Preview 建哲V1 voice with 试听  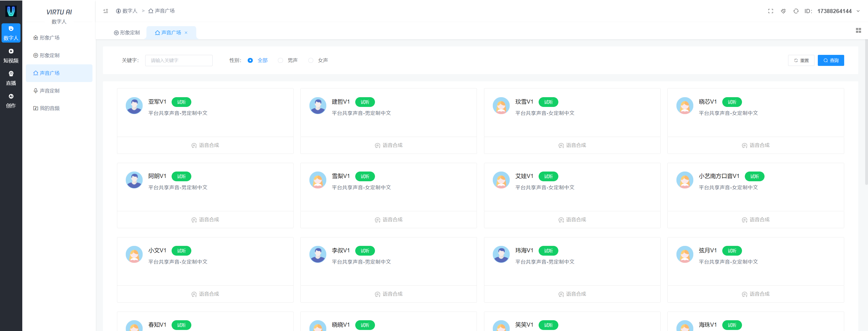tap(365, 102)
